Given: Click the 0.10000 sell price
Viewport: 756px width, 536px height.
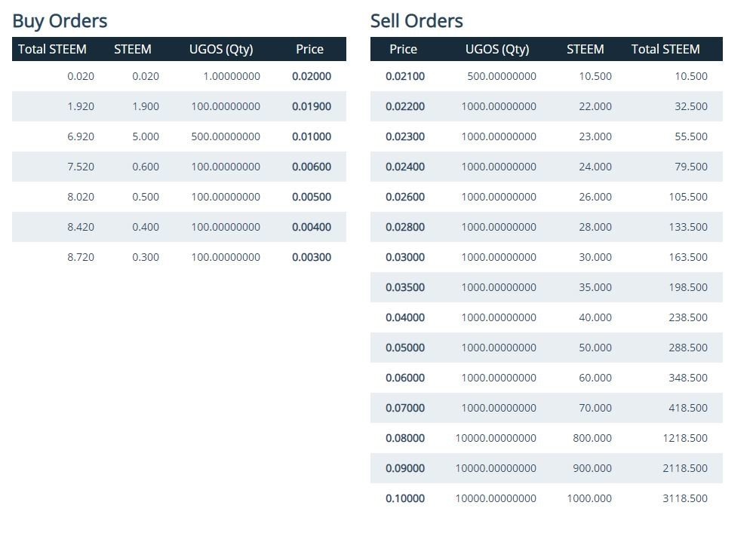Looking at the screenshot, I should pos(405,498).
